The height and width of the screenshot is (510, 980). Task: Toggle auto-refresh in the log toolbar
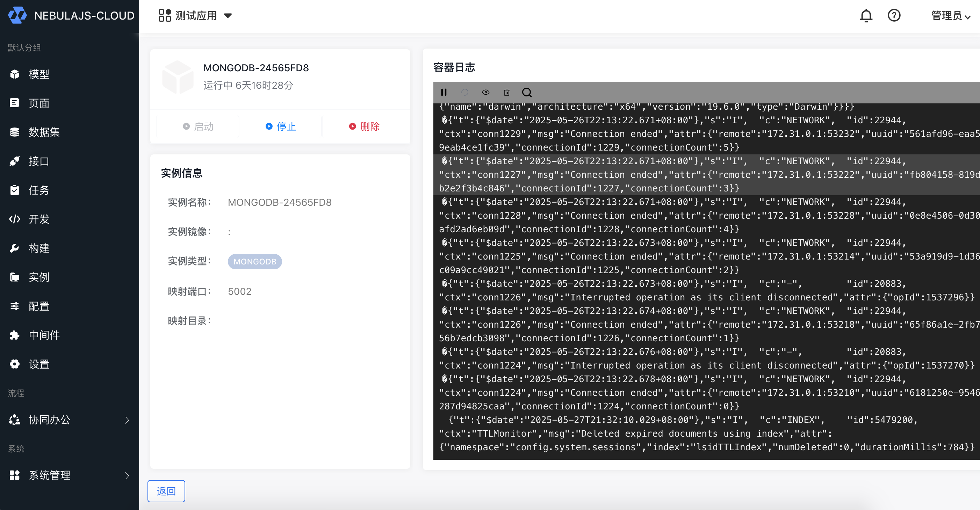click(x=464, y=92)
